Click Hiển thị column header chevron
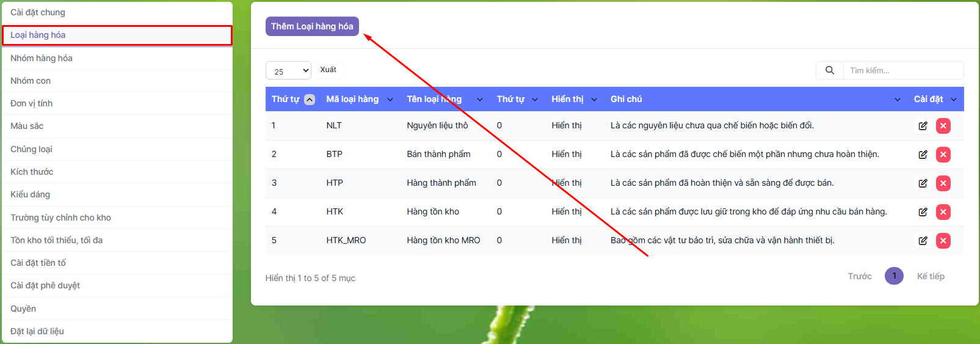This screenshot has width=980, height=344. (594, 100)
